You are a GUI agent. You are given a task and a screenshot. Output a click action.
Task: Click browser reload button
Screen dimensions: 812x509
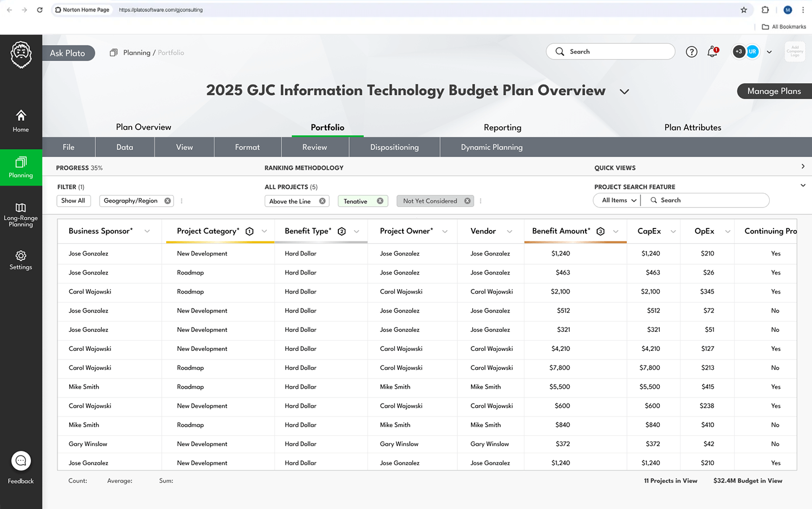point(40,10)
